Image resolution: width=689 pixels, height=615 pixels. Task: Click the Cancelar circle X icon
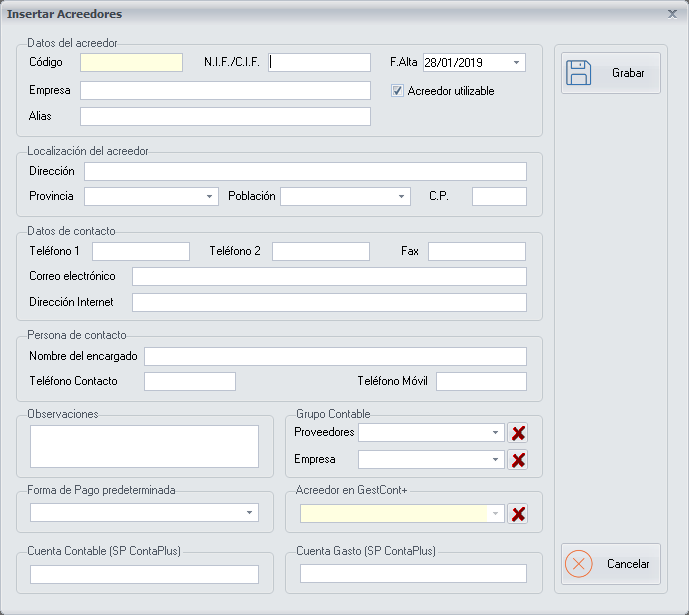click(579, 564)
